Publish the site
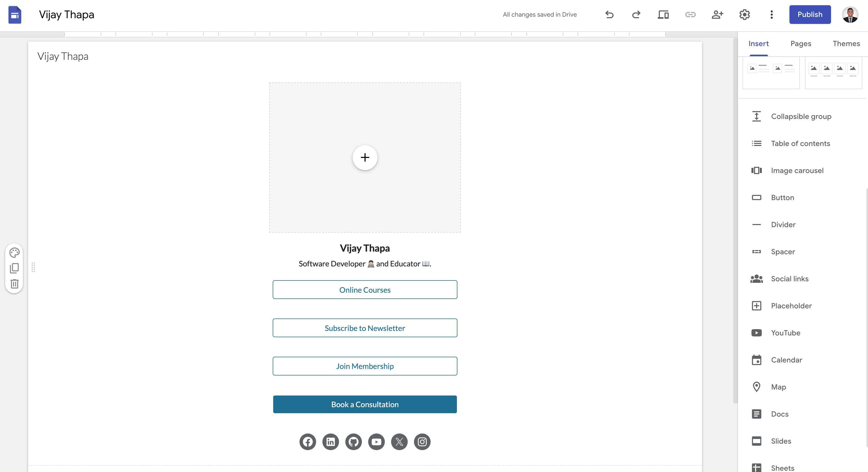The width and height of the screenshot is (868, 472). [x=810, y=15]
